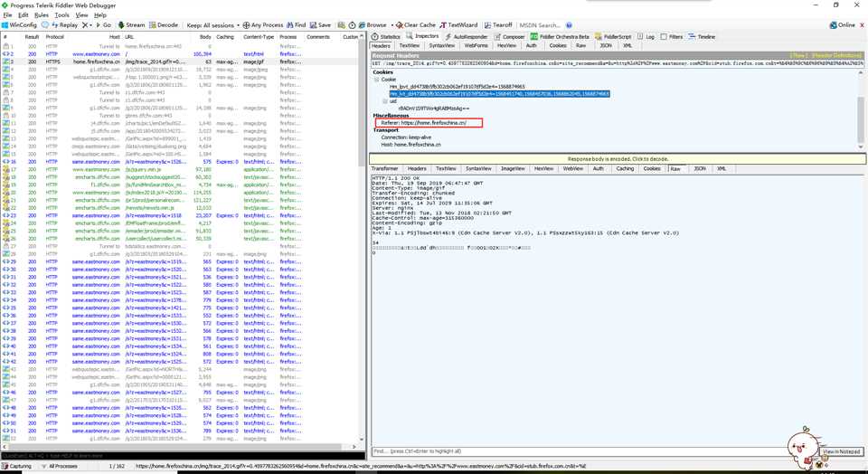Select response WebView tab
The height and width of the screenshot is (474, 868).
coord(572,169)
